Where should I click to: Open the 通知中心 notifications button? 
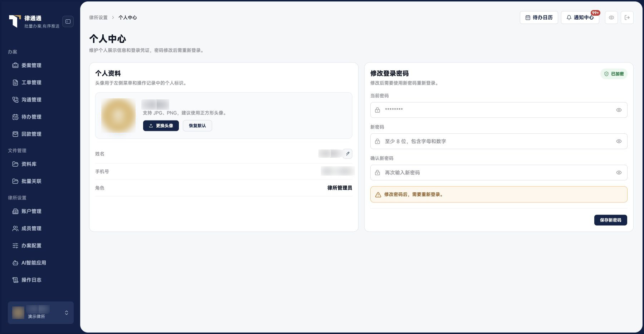(580, 18)
